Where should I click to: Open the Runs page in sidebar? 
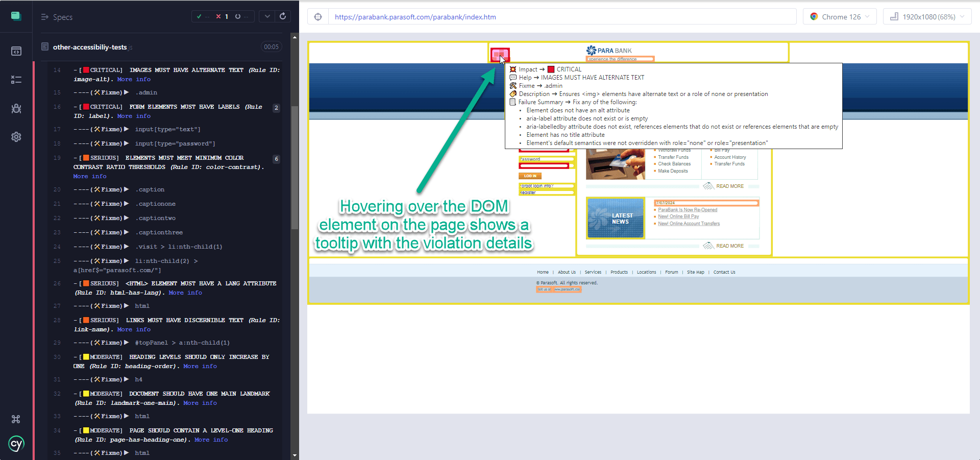(16, 80)
